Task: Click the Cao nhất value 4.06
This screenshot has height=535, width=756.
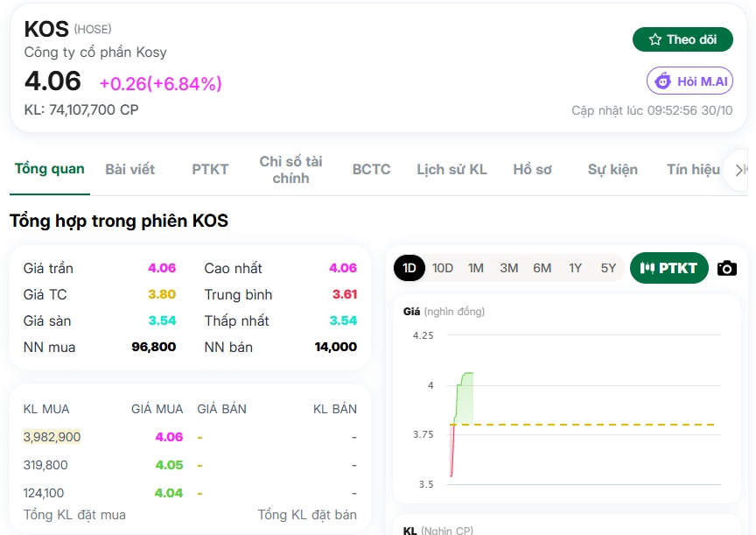Action: coord(343,268)
